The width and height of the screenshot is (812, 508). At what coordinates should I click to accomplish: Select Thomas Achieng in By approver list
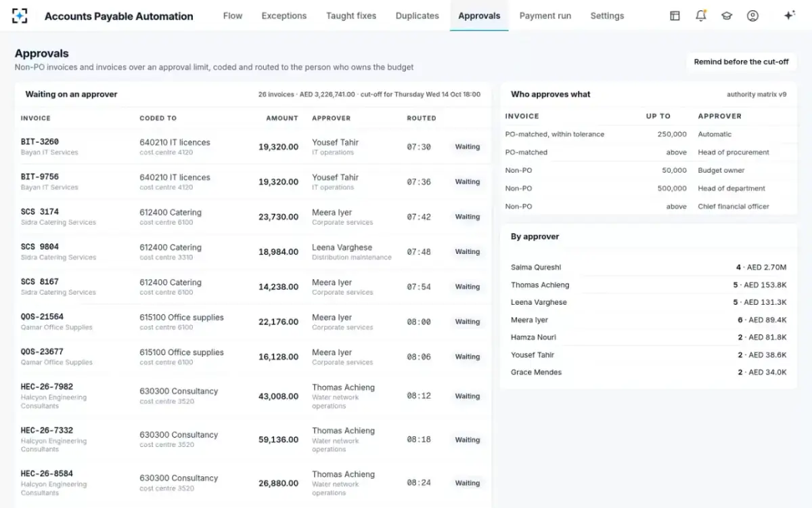pos(648,285)
